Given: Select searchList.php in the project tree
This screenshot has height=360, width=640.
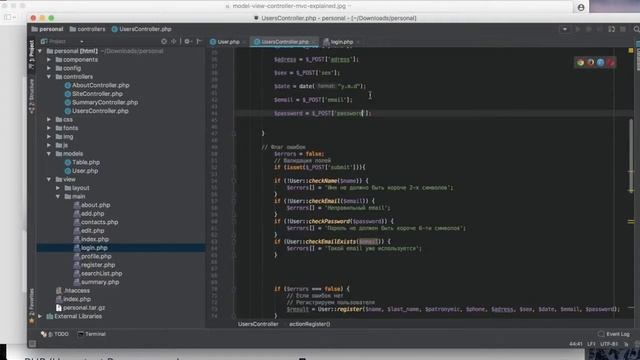Looking at the screenshot, I should tap(98, 273).
